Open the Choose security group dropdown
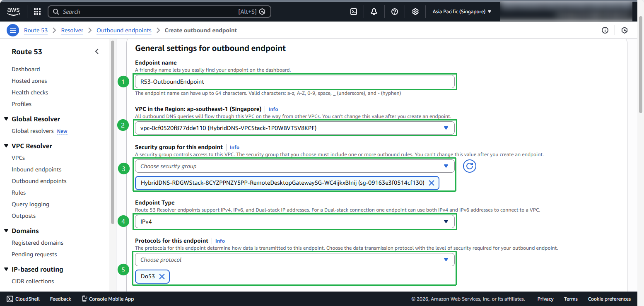 coord(295,166)
